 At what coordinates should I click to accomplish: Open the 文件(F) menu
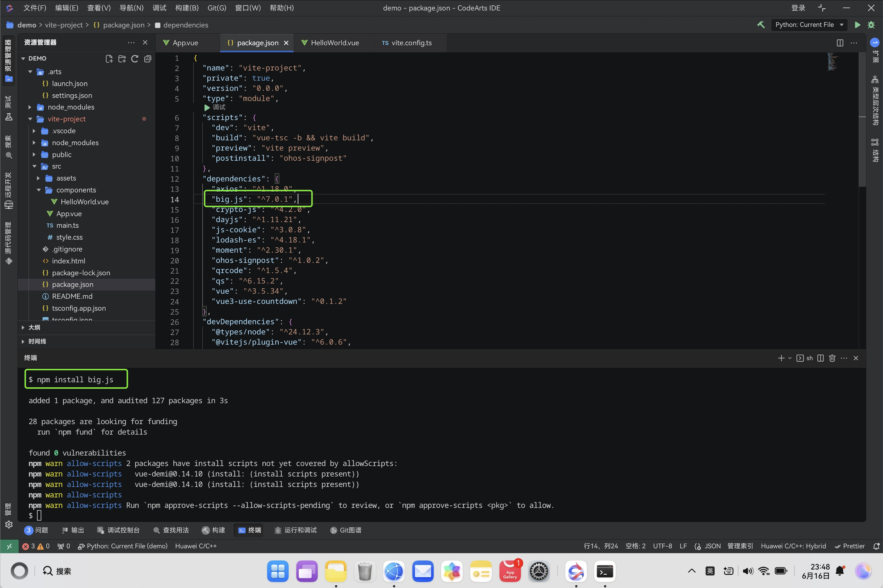(x=35, y=8)
